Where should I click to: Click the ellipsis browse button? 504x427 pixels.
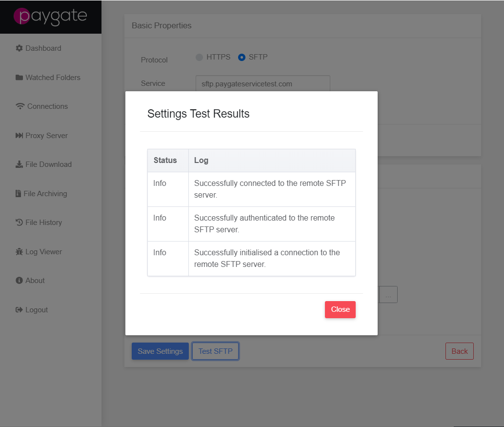point(388,295)
